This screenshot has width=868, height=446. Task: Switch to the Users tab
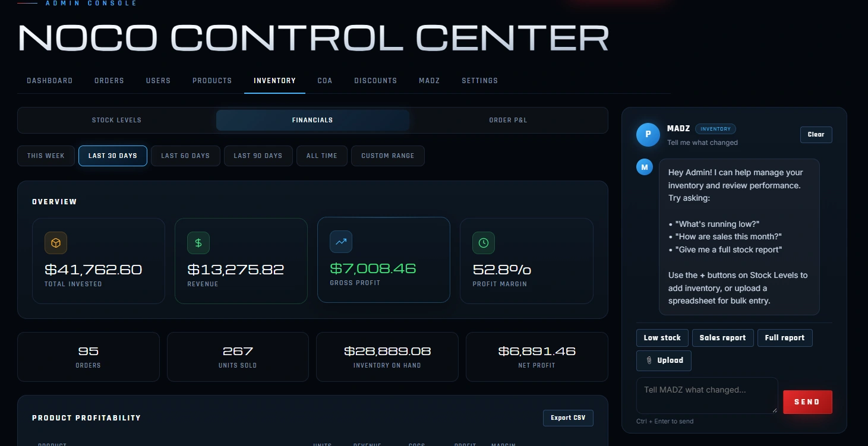click(159, 81)
